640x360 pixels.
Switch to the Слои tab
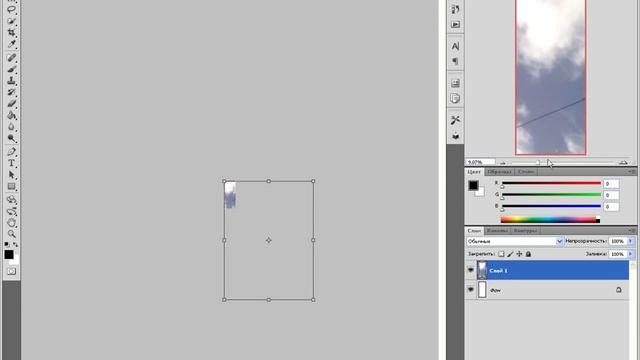pyautogui.click(x=474, y=231)
